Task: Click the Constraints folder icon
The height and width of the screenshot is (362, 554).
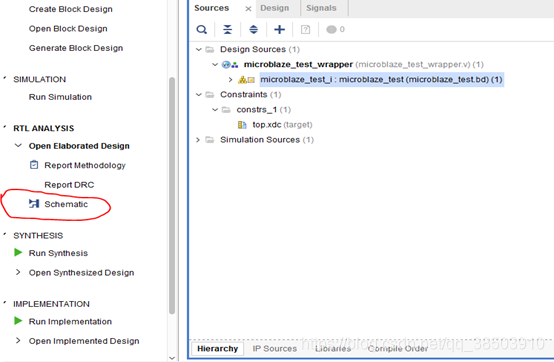Action: pyautogui.click(x=210, y=94)
